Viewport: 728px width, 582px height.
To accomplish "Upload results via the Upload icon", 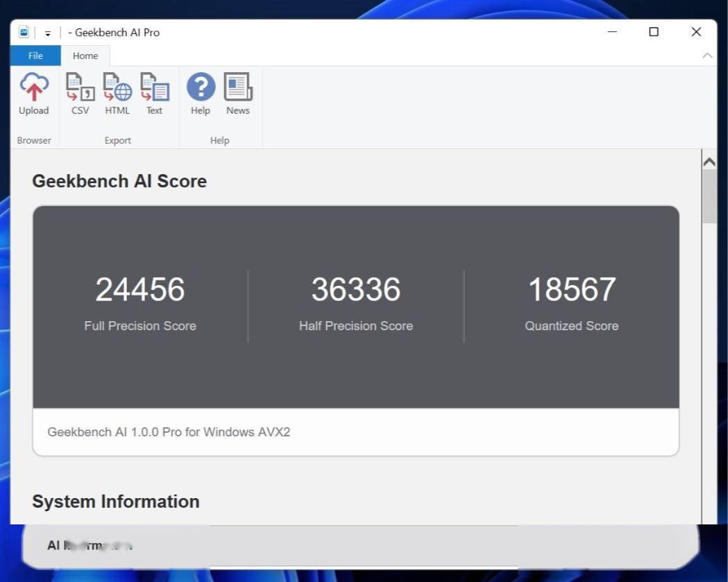I will coord(33,93).
